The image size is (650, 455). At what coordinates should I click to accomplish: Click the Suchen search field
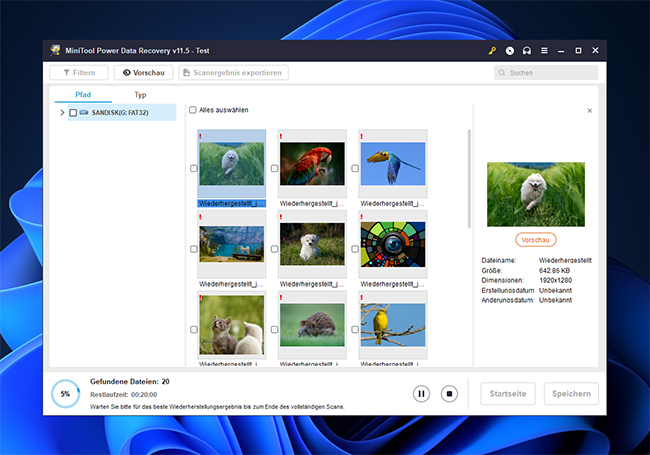click(x=546, y=73)
